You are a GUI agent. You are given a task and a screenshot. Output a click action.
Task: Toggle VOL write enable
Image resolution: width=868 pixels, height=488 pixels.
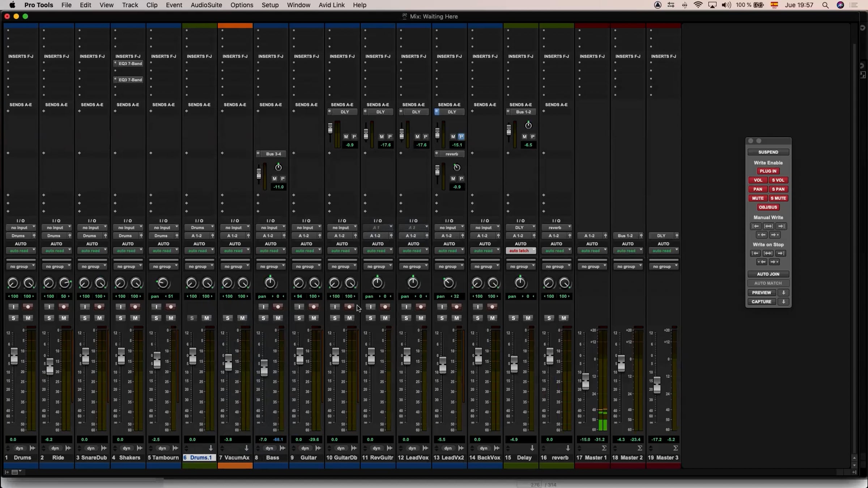pos(758,180)
